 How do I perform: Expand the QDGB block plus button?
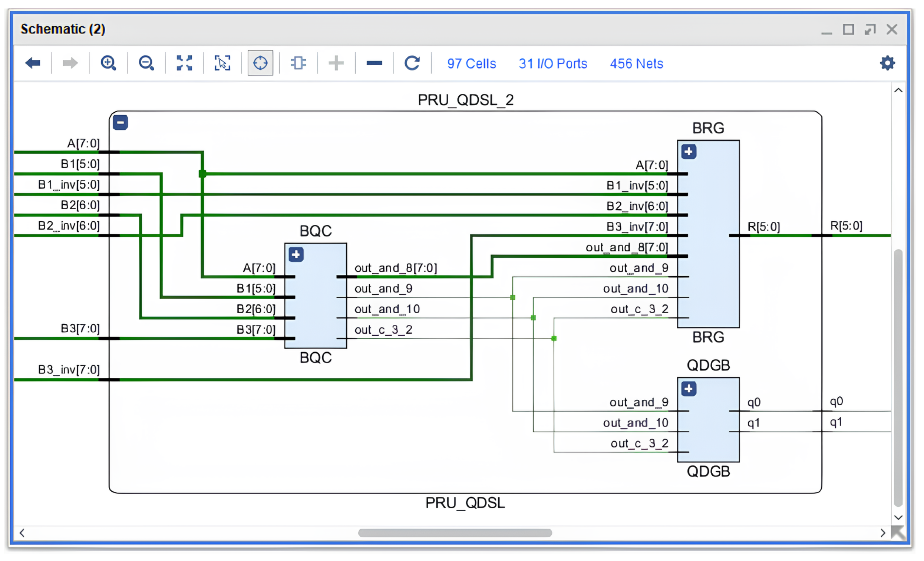coord(689,389)
